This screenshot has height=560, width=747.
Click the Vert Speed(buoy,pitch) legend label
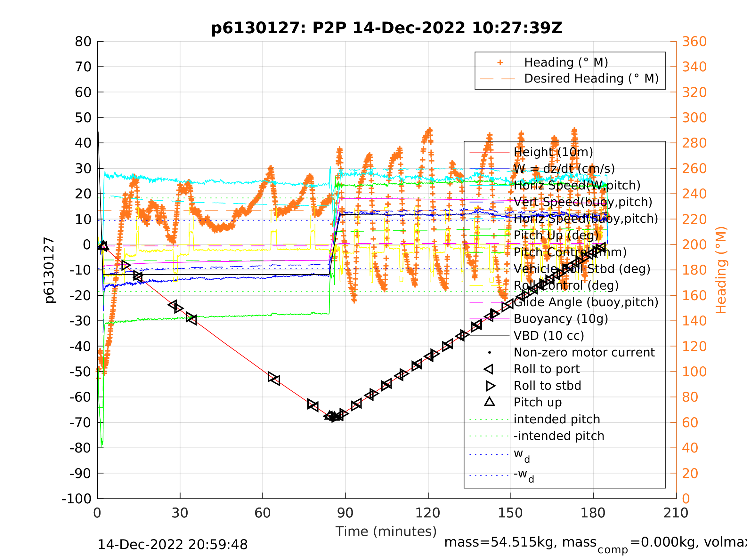click(583, 202)
